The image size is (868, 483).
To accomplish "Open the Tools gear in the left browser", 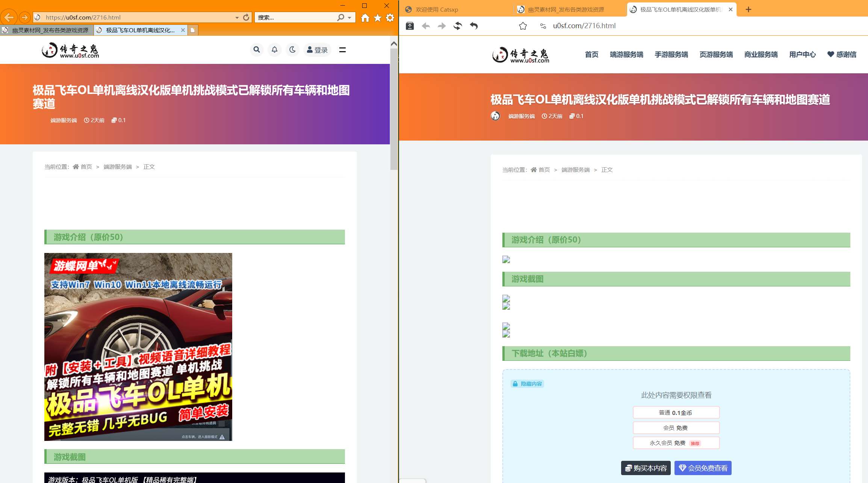I will pos(390,18).
